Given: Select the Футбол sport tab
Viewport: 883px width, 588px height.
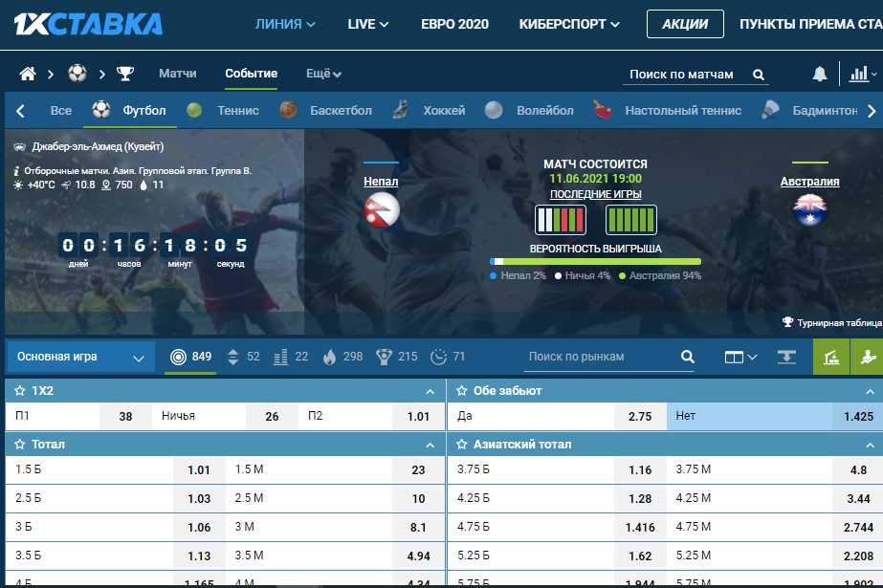Looking at the screenshot, I should point(131,110).
